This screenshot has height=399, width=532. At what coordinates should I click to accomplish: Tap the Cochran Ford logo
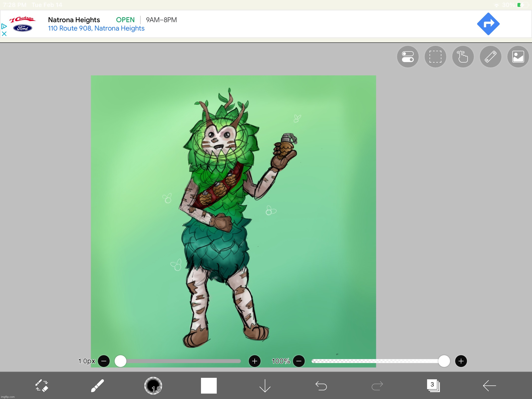(22, 24)
